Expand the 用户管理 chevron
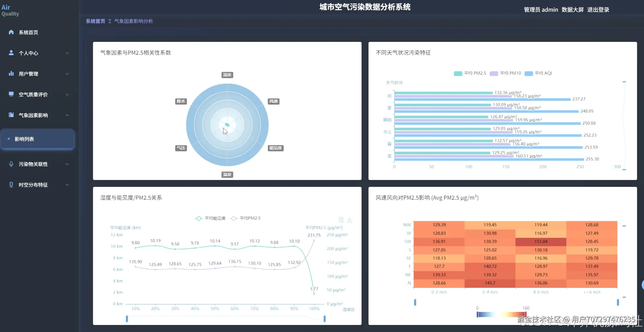Image resolution: width=644 pixels, height=332 pixels. (x=67, y=74)
